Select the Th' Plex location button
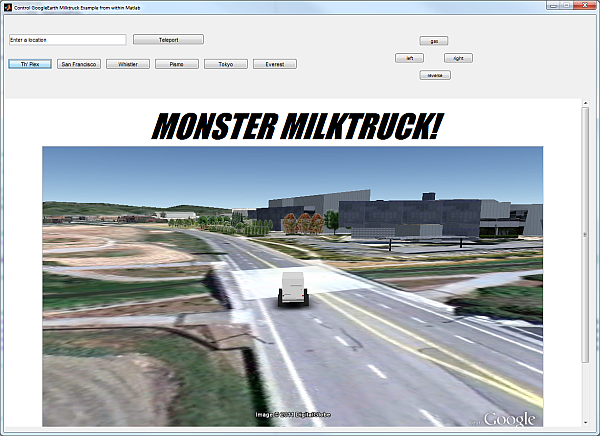 (x=30, y=64)
